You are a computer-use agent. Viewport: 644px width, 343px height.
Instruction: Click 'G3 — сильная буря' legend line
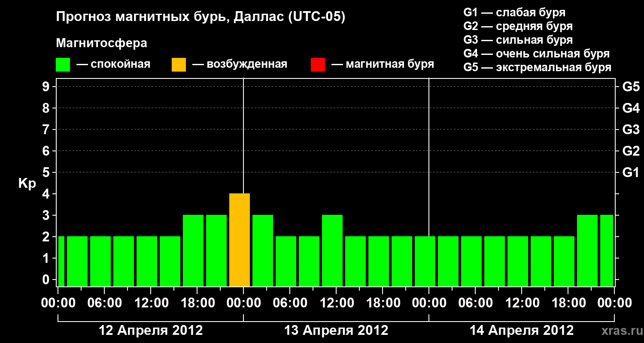click(518, 40)
